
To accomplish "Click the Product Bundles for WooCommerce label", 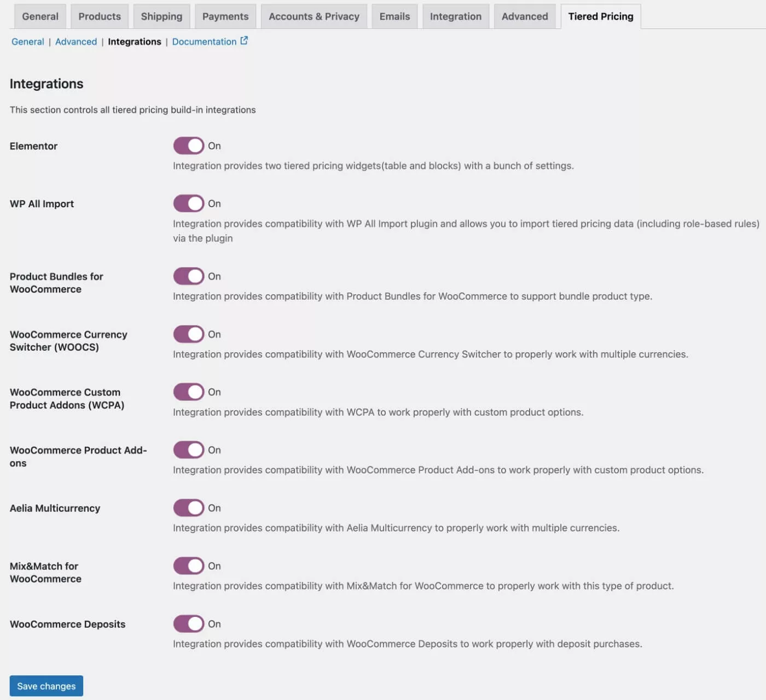I will click(56, 283).
